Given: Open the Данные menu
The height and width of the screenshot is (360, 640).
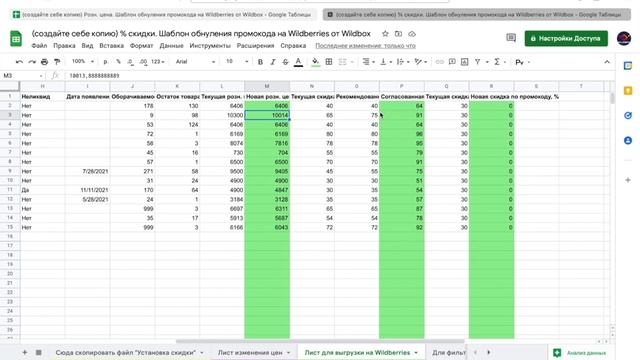Looking at the screenshot, I should click(x=171, y=46).
